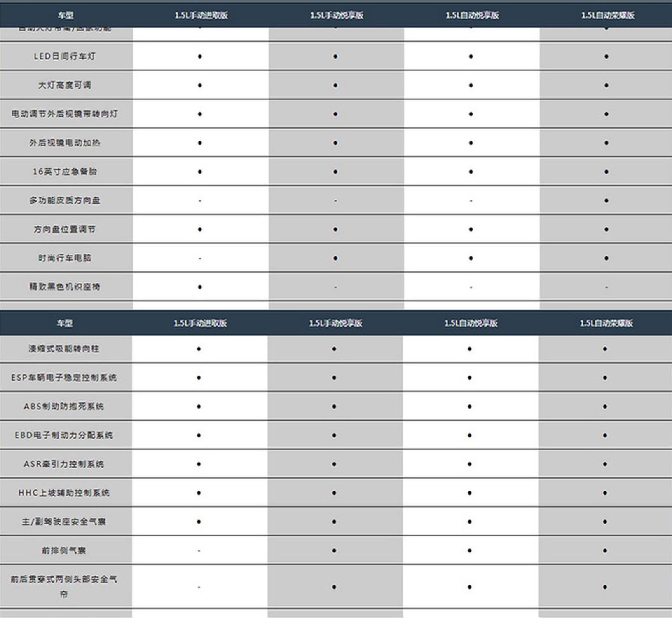Click 1.5L手动进取版 in the top header row
Viewport: 672px width, 618px height.
point(201,15)
